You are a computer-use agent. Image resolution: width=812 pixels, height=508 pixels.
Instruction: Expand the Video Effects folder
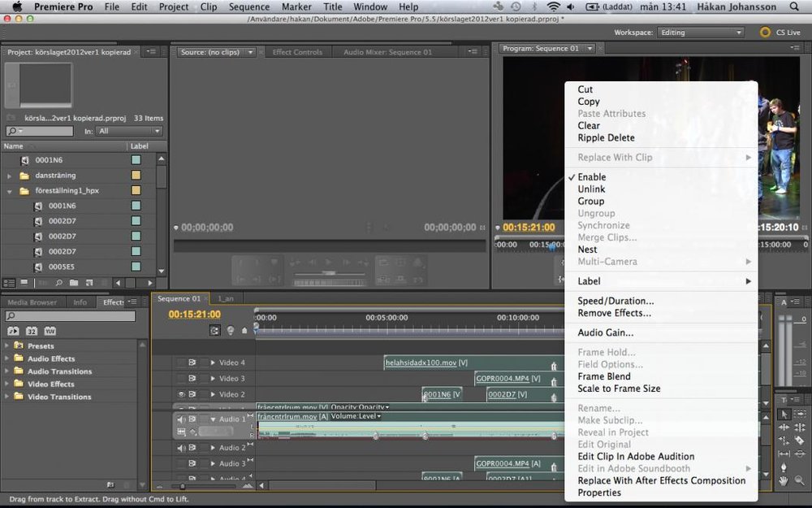coord(7,384)
